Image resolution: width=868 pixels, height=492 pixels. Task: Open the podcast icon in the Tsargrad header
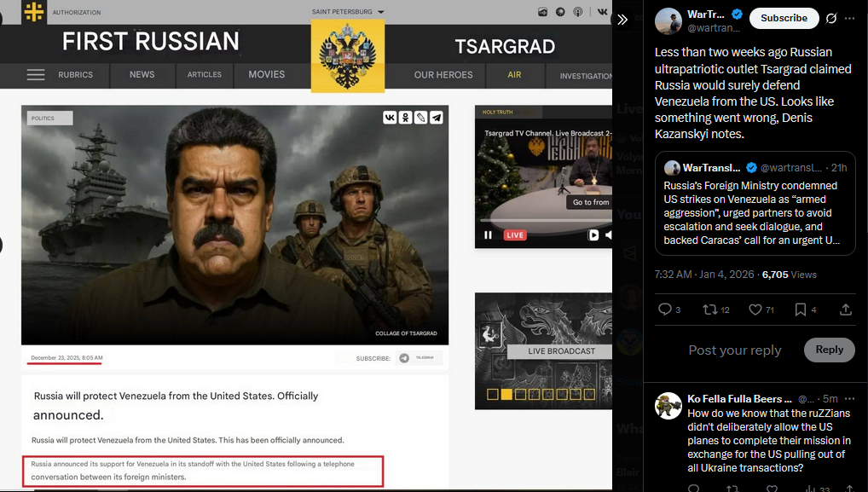pos(577,12)
